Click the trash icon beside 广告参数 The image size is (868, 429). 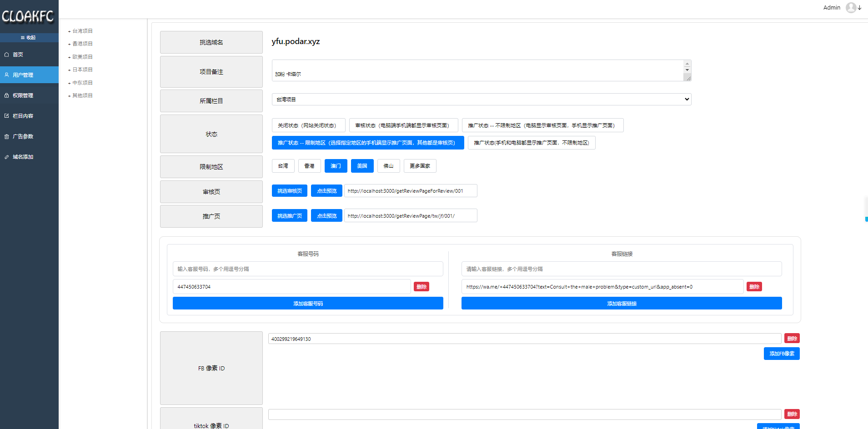click(x=7, y=136)
